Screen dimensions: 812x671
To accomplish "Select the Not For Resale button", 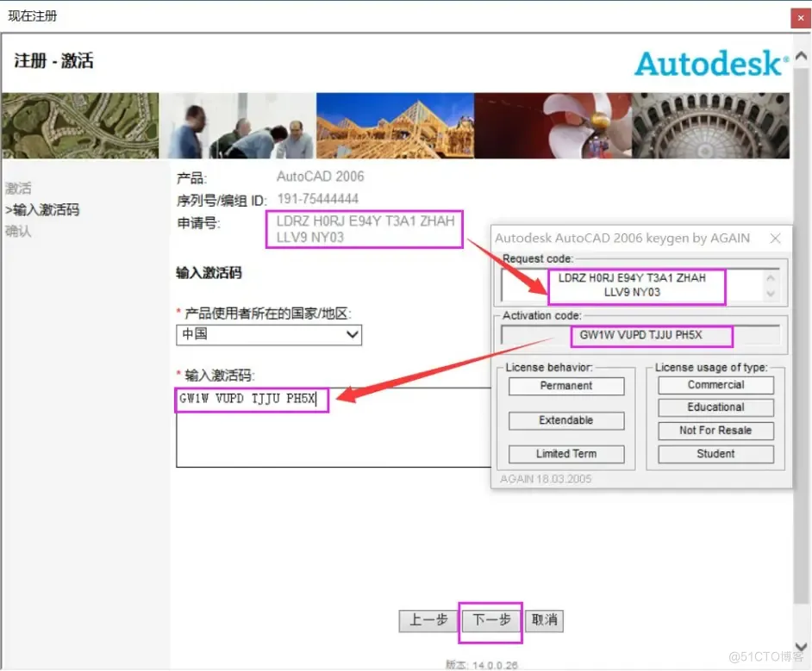I will pos(715,431).
